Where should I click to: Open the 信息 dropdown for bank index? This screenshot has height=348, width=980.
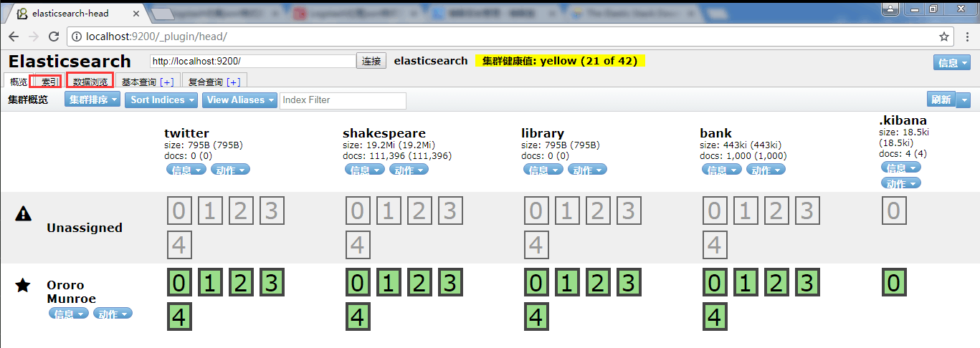[x=722, y=170]
